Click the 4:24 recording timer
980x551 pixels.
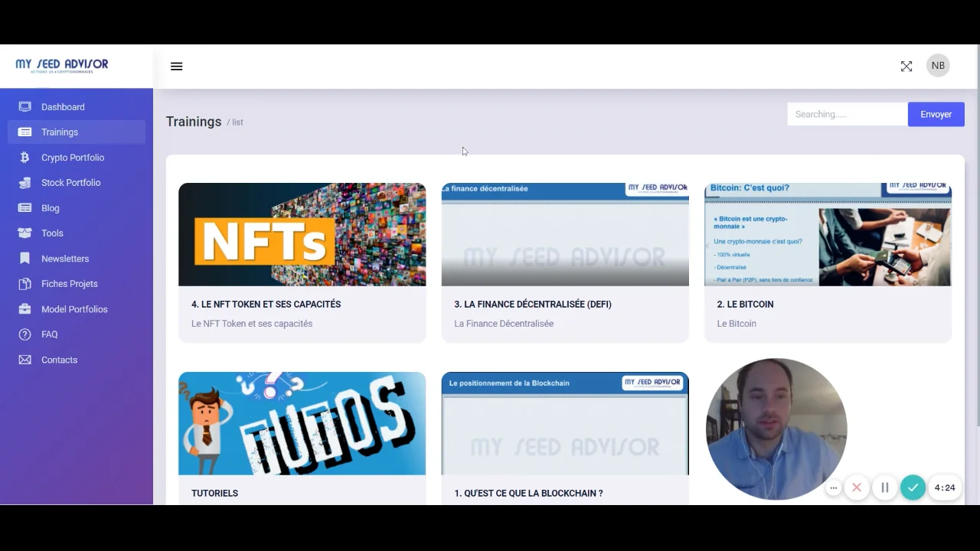click(x=945, y=487)
